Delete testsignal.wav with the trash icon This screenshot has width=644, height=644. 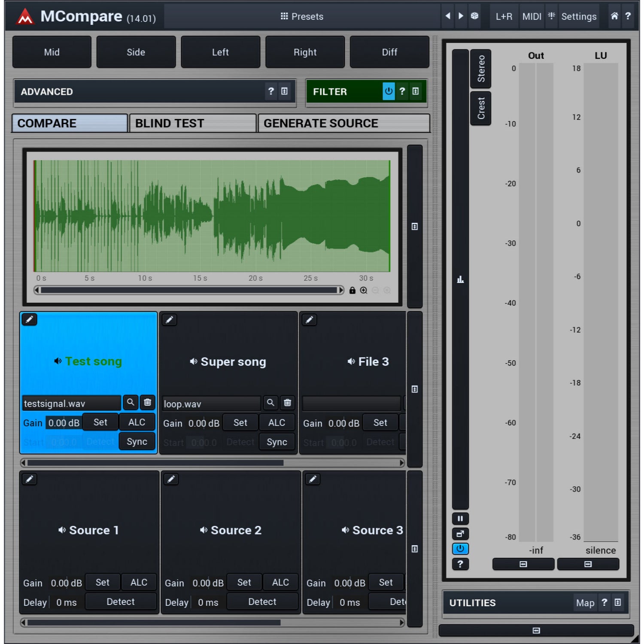[x=148, y=402]
